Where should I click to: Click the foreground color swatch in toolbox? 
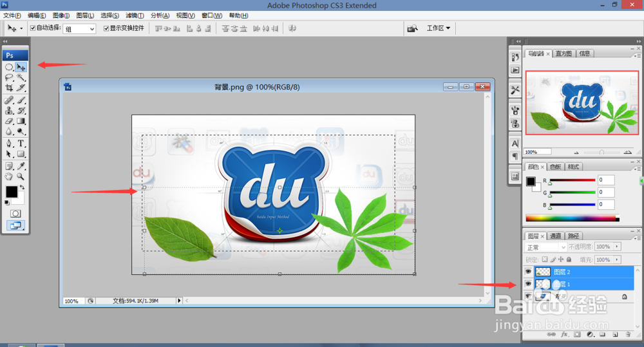[x=11, y=192]
